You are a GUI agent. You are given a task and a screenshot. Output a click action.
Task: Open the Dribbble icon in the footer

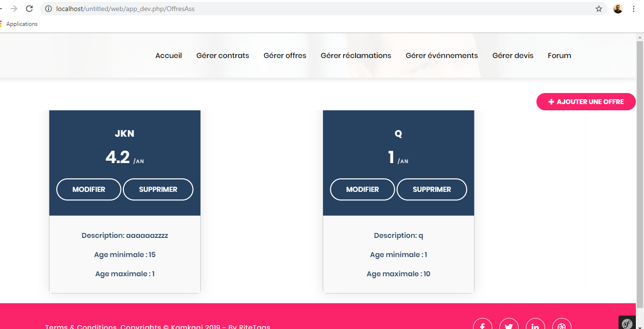pos(561,324)
